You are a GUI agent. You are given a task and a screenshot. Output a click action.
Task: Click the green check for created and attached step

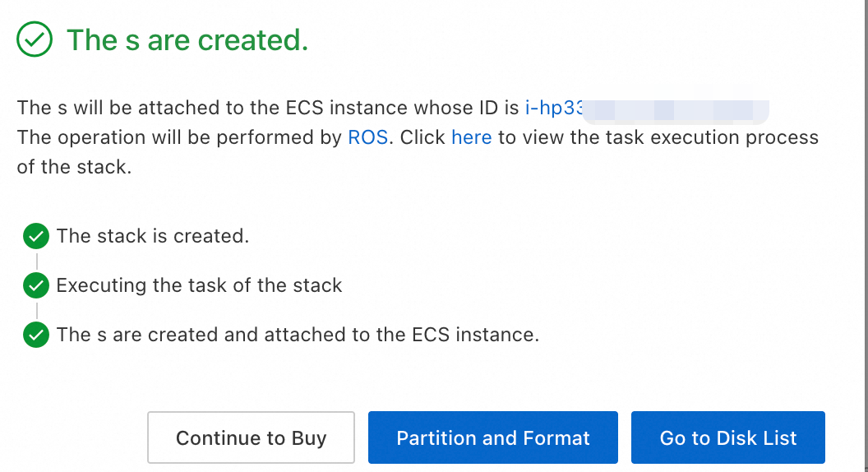click(x=36, y=335)
